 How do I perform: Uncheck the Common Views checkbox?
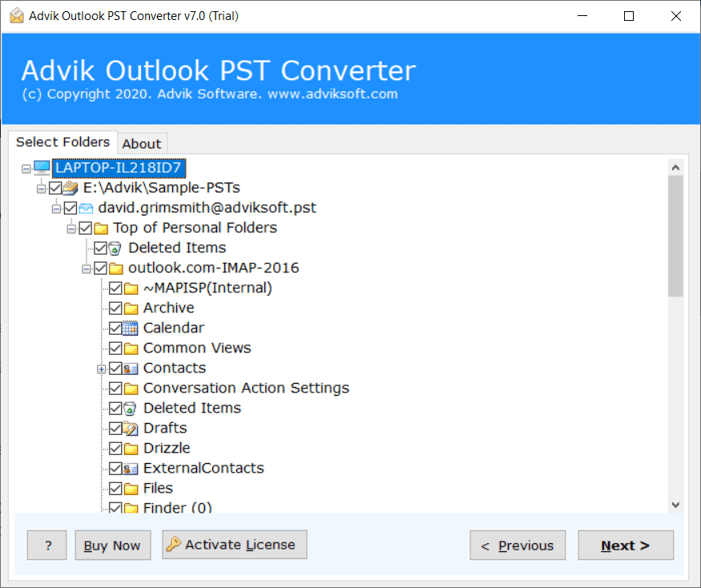click(x=115, y=348)
